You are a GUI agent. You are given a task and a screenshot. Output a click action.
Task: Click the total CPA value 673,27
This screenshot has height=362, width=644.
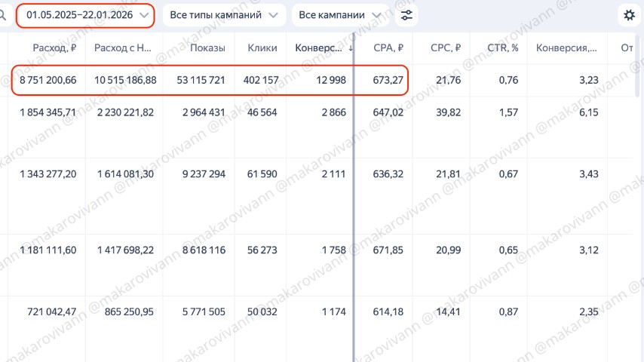[x=389, y=80]
